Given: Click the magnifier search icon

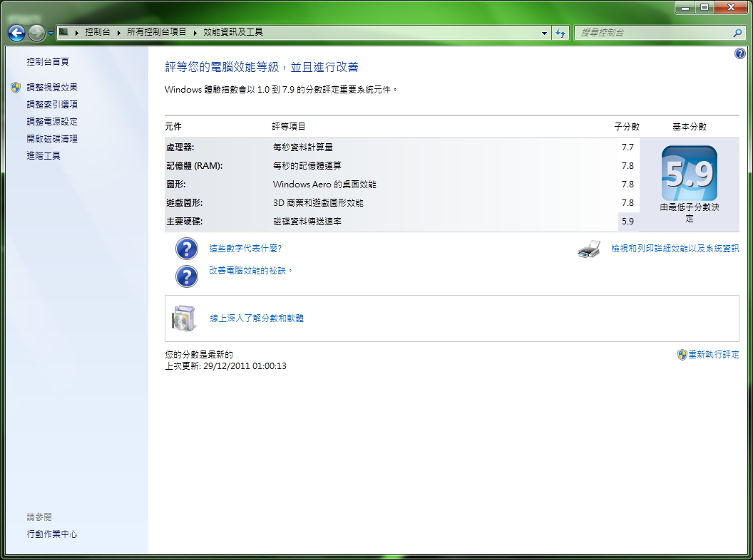Looking at the screenshot, I should [737, 33].
